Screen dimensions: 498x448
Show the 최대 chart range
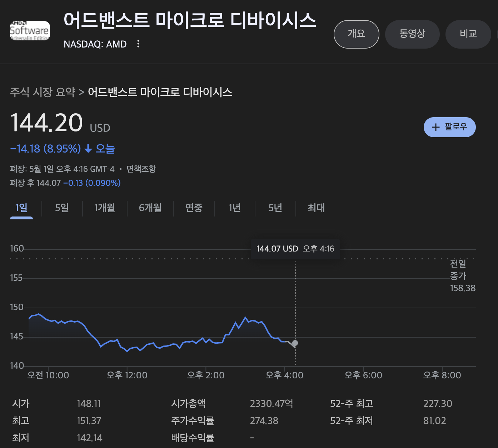316,208
